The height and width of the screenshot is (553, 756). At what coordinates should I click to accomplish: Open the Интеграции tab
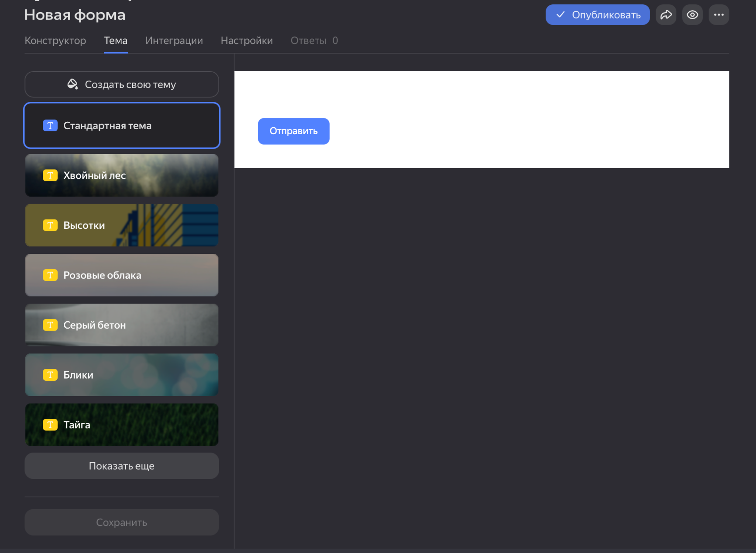pos(174,41)
